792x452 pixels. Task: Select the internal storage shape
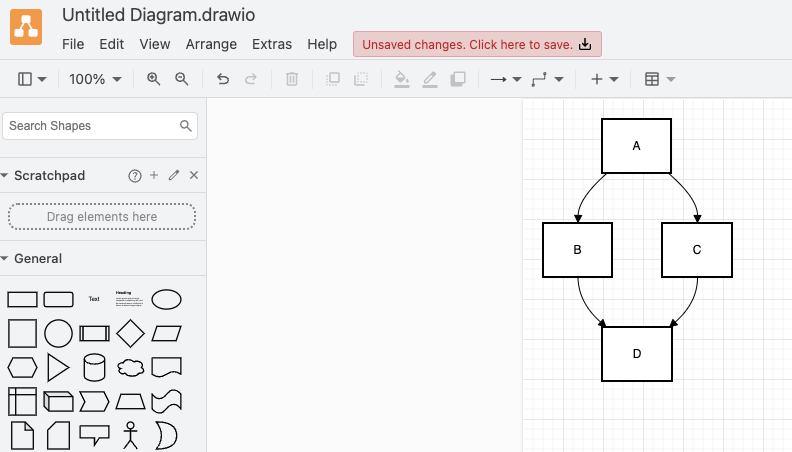(x=22, y=401)
